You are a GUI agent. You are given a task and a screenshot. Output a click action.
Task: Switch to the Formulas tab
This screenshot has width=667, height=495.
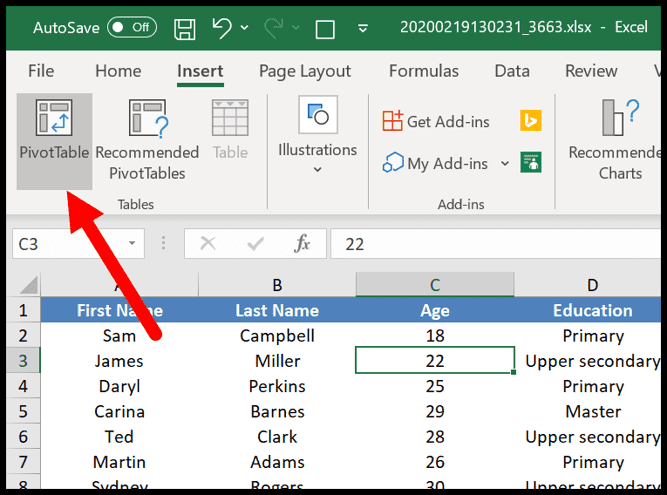424,71
